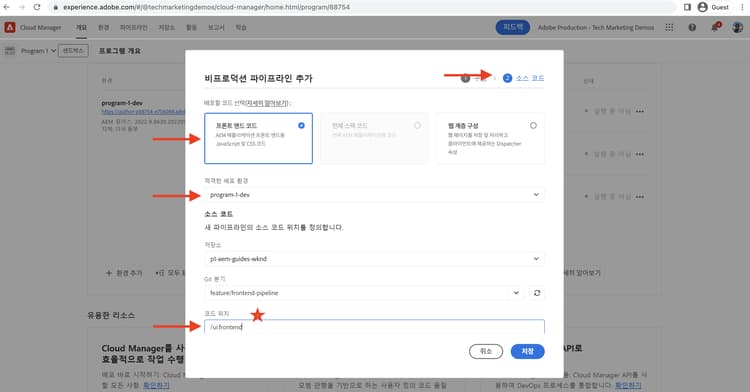Open the pt-aem-guides-wknd repository dropdown
Image resolution: width=750 pixels, height=392 pixels.
(x=374, y=259)
